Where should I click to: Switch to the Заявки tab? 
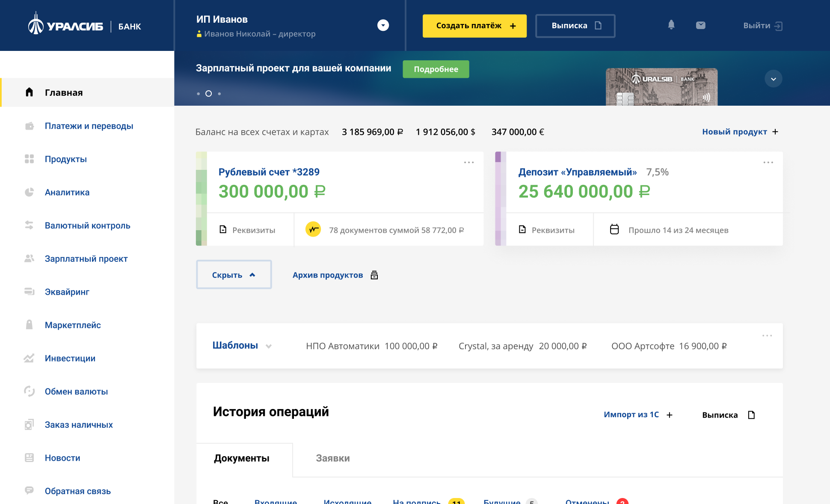pyautogui.click(x=333, y=458)
